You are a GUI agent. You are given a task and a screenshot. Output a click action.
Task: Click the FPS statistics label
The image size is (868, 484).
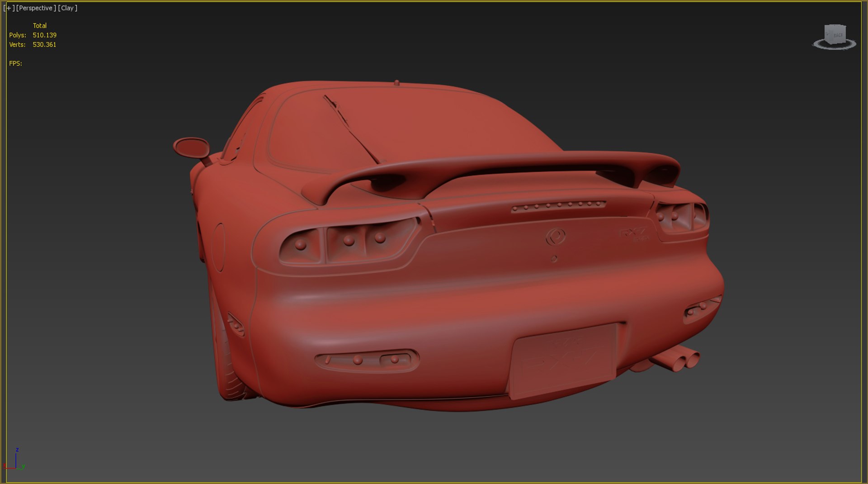(x=15, y=64)
